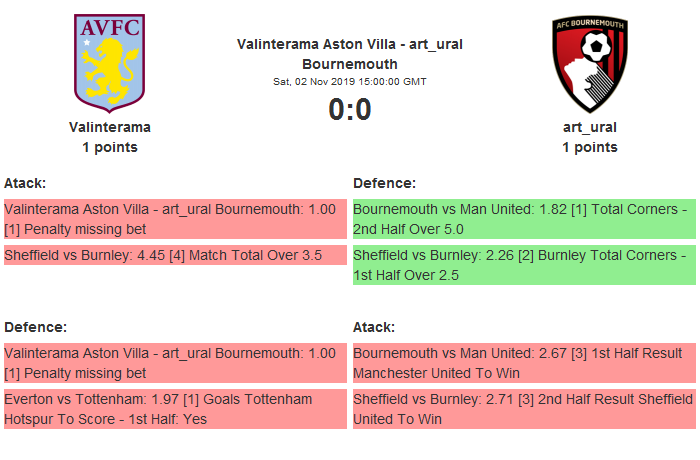Click the Atack heading above the Match Total Over 3.5 bet
The width and height of the screenshot is (700, 460).
point(26,183)
